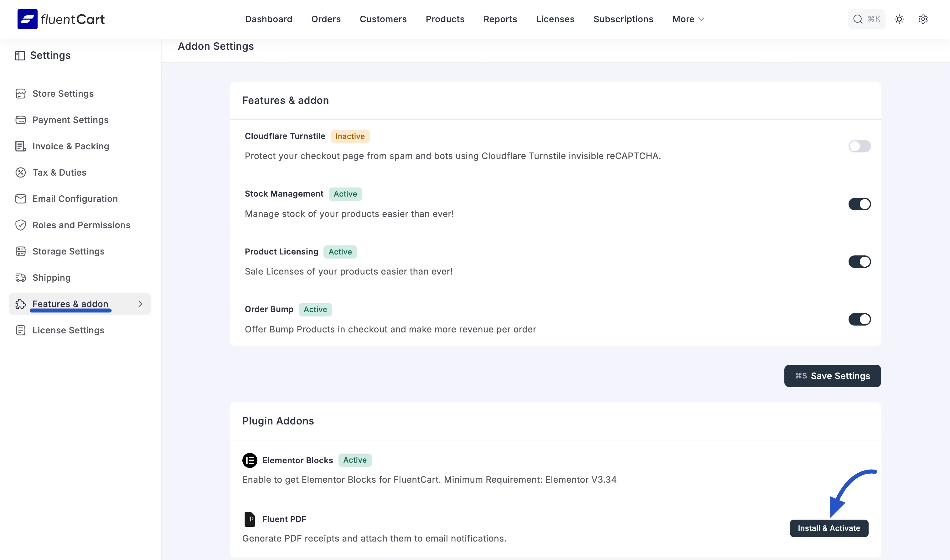This screenshot has height=560, width=950.
Task: Click the Elementor Blocks logo icon
Action: [x=250, y=460]
